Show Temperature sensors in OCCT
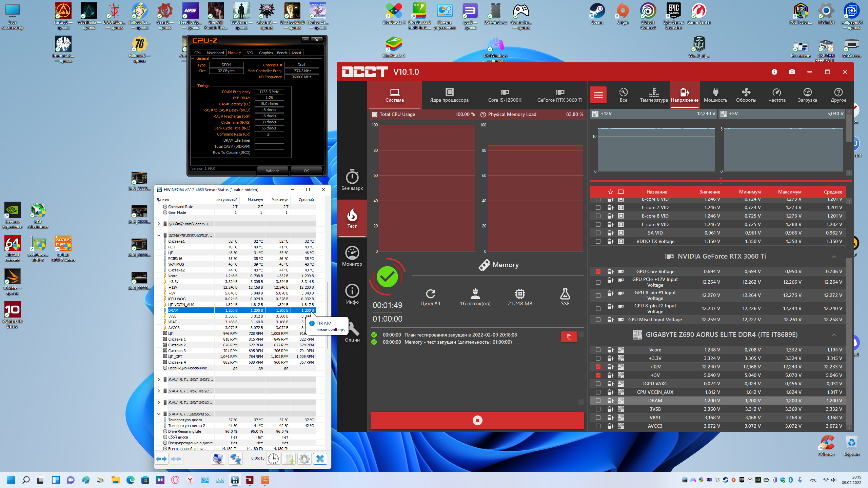The height and width of the screenshot is (488, 868). coord(654,95)
